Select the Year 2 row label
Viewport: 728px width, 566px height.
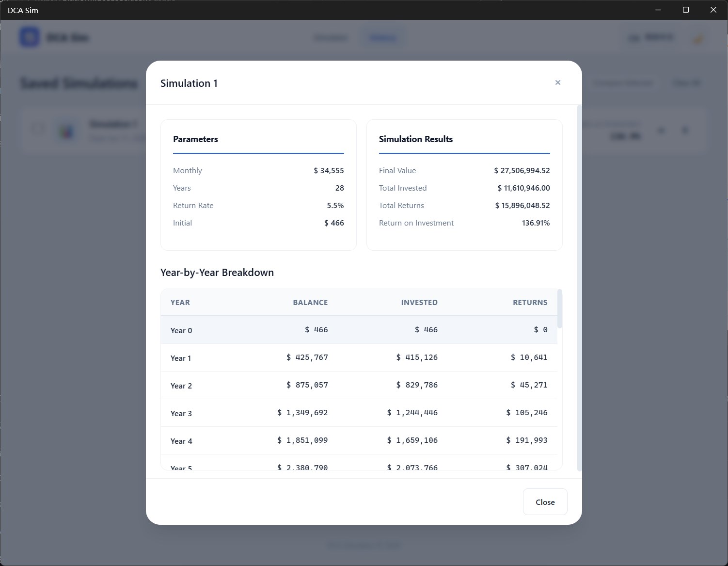181,386
